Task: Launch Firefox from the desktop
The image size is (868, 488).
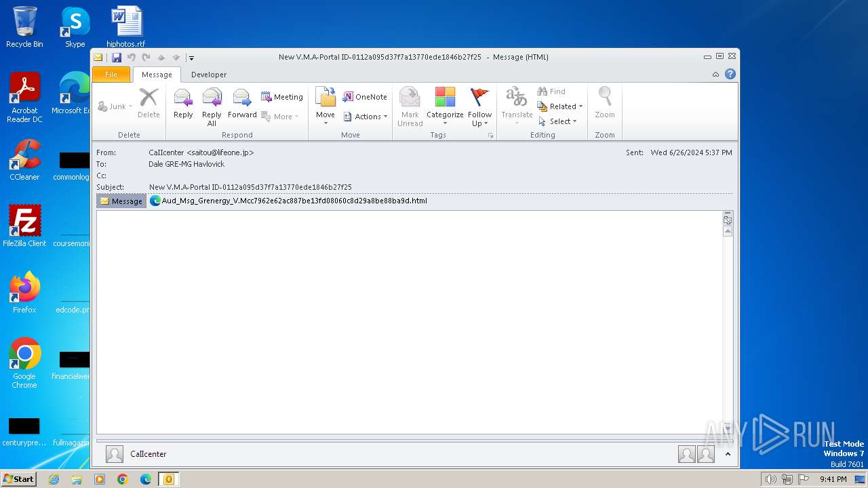Action: click(x=24, y=293)
